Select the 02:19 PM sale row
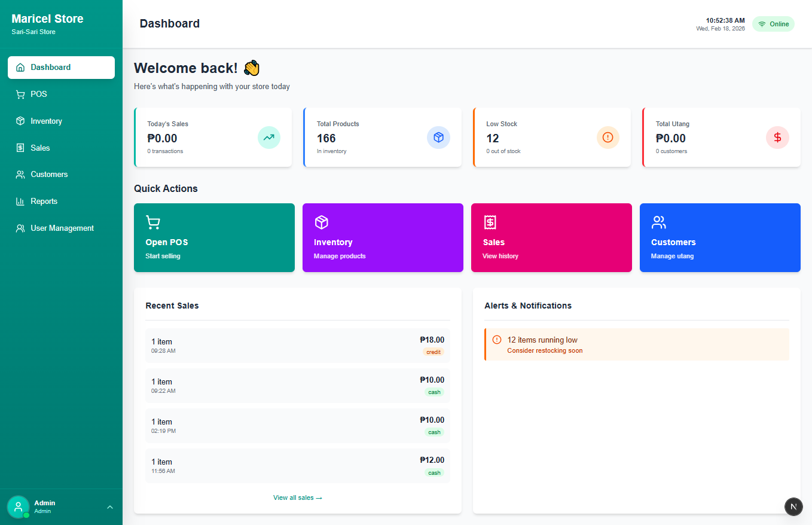The image size is (812, 525). pos(298,426)
